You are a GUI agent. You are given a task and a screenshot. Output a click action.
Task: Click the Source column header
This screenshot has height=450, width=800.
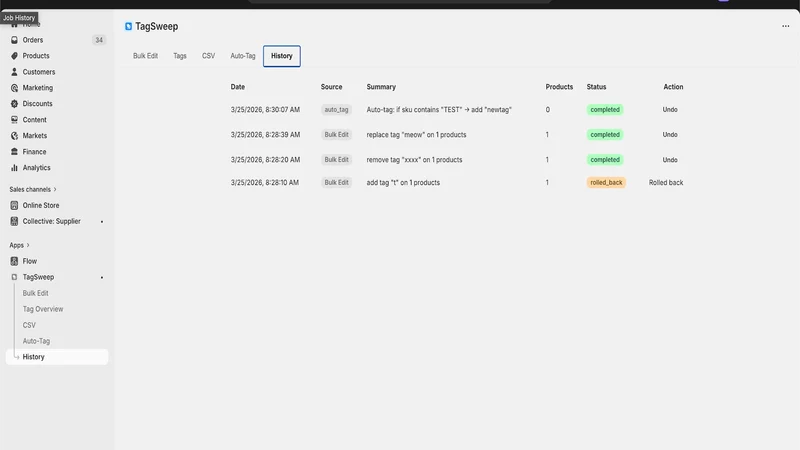(332, 87)
